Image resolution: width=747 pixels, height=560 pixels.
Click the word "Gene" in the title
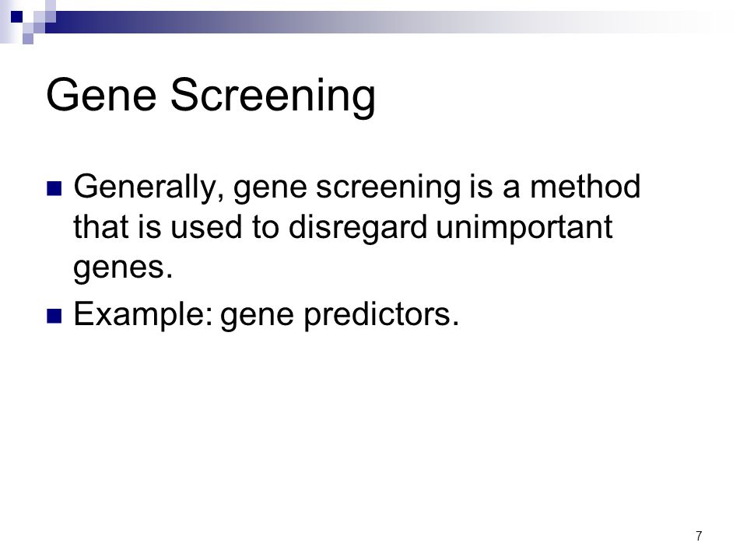[101, 95]
